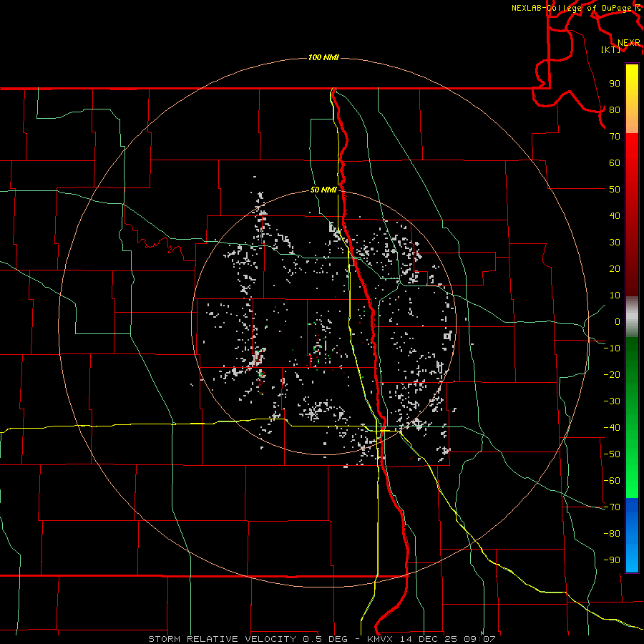Select the -20 value on the velocity scale
Image resolution: width=644 pixels, height=644 pixels.
pos(612,374)
